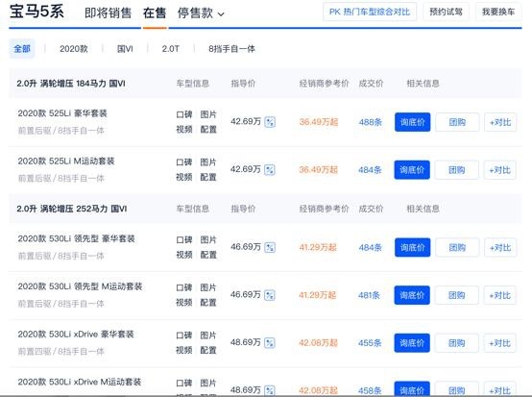The width and height of the screenshot is (532, 397).
Task: Click the 宝马5系 page title
Action: [36, 12]
